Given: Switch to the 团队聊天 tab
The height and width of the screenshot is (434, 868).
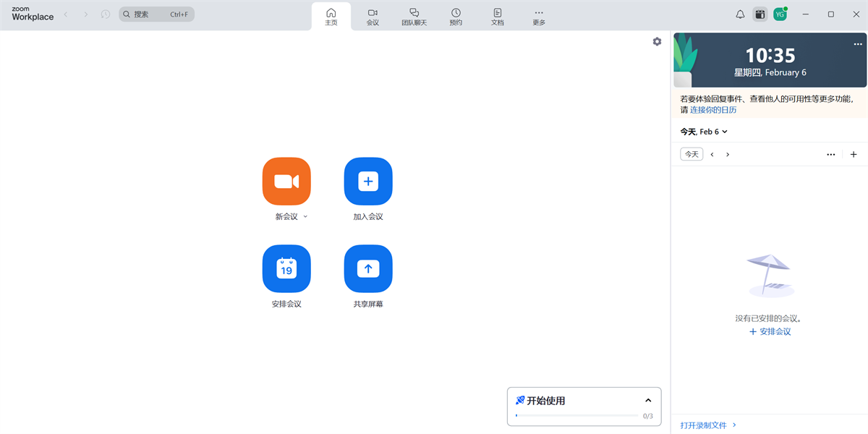Looking at the screenshot, I should [414, 16].
